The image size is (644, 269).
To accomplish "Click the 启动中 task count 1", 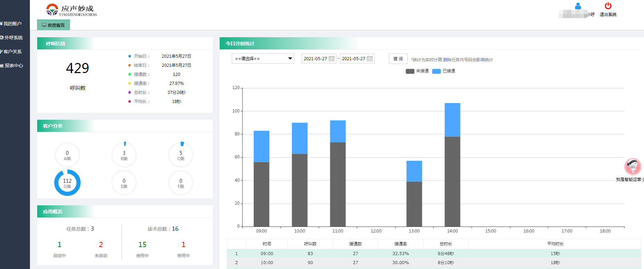I will tap(59, 245).
